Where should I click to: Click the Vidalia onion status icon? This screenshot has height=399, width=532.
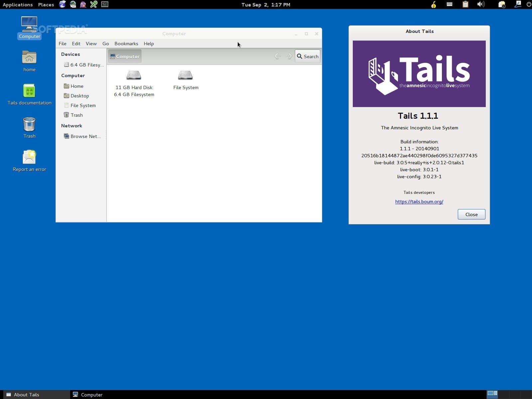[433, 4]
